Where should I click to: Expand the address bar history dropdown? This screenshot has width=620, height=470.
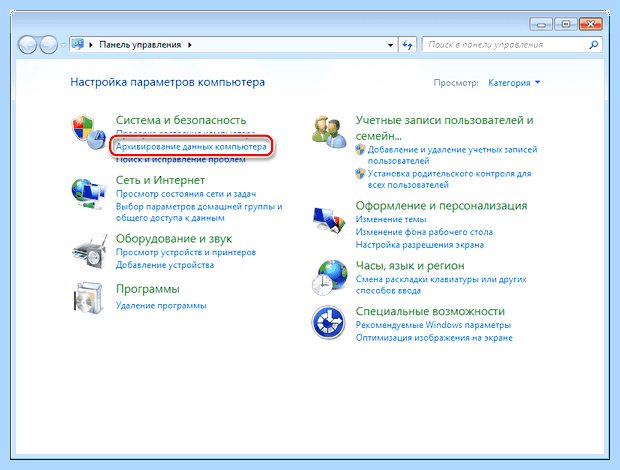[x=390, y=45]
